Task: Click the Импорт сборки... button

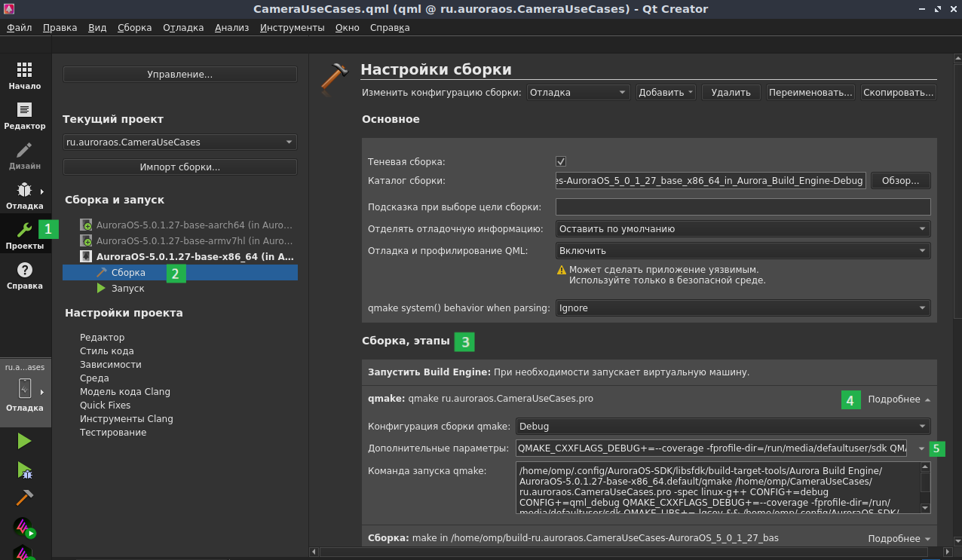Action: pos(179,167)
